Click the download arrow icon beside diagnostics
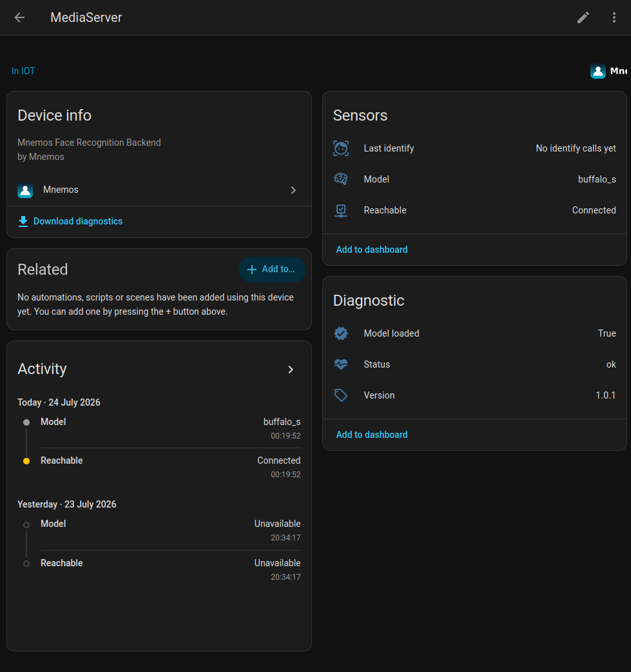The image size is (631, 672). pyautogui.click(x=23, y=222)
